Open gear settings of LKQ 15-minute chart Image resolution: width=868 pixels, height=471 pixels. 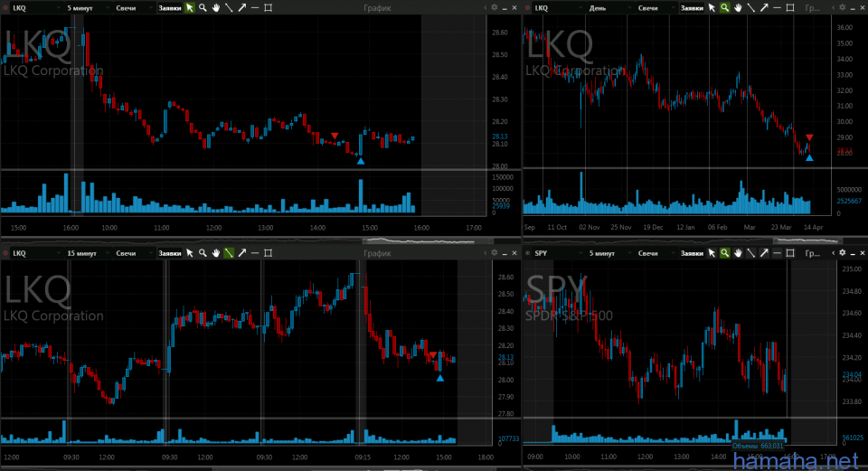coord(495,253)
